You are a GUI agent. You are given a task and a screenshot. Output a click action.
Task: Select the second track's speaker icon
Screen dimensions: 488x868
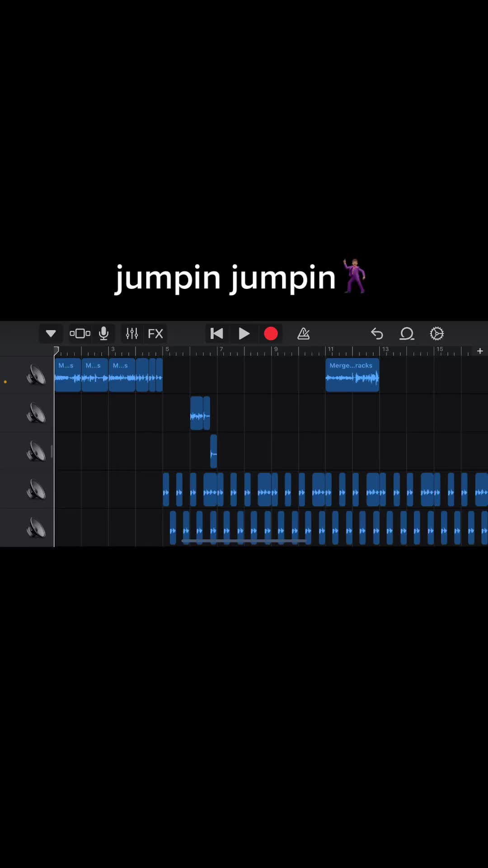[x=36, y=414]
